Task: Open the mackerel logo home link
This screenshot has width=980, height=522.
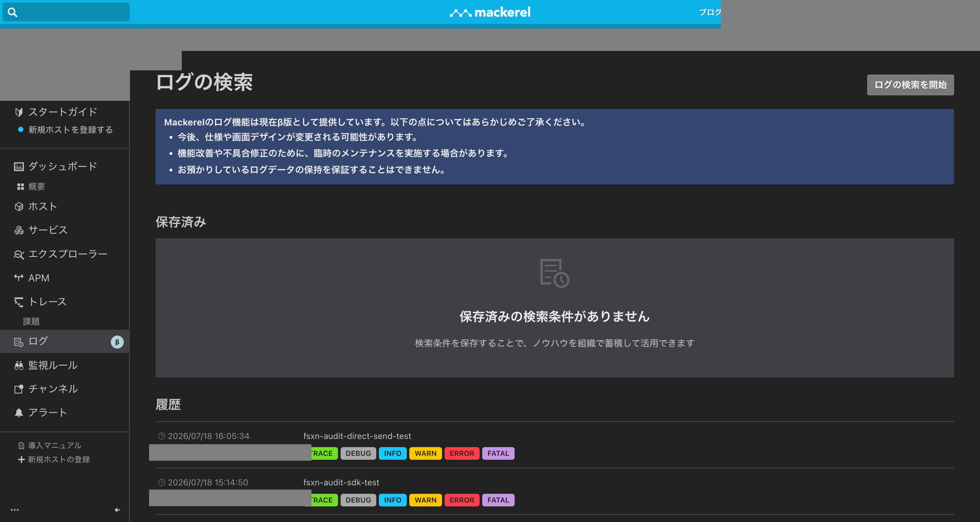Action: point(490,12)
